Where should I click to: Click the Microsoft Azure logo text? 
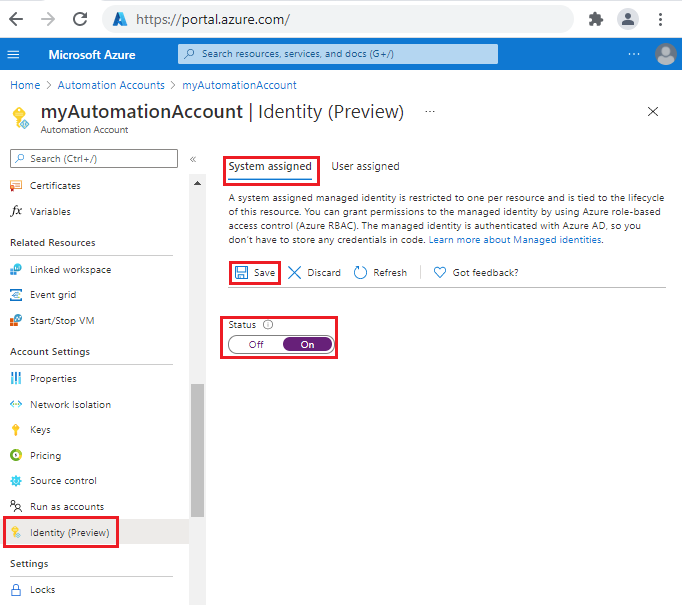92,55
